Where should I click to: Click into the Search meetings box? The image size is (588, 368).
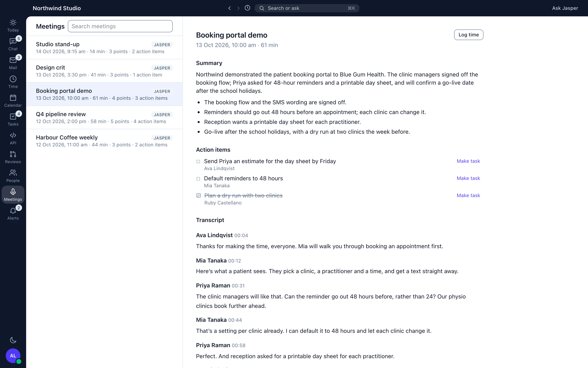tap(120, 26)
